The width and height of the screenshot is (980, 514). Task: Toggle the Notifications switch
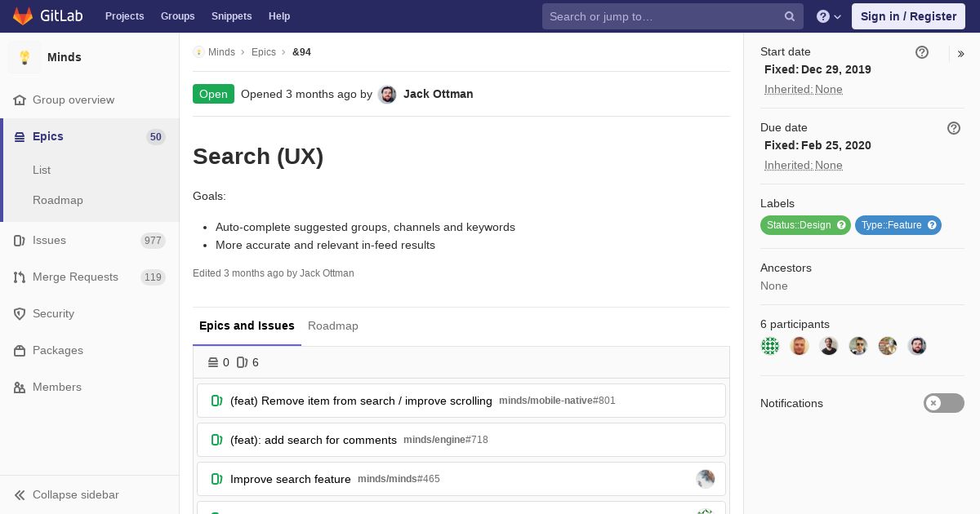(x=943, y=403)
